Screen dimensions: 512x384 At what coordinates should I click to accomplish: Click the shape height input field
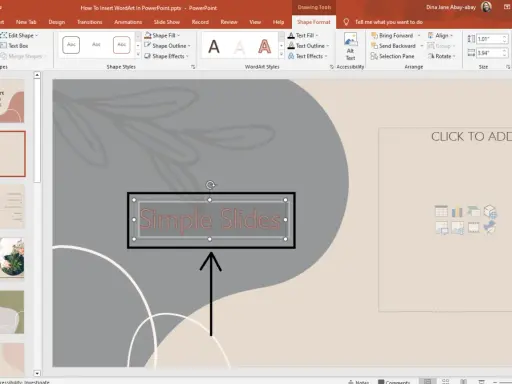[489, 39]
